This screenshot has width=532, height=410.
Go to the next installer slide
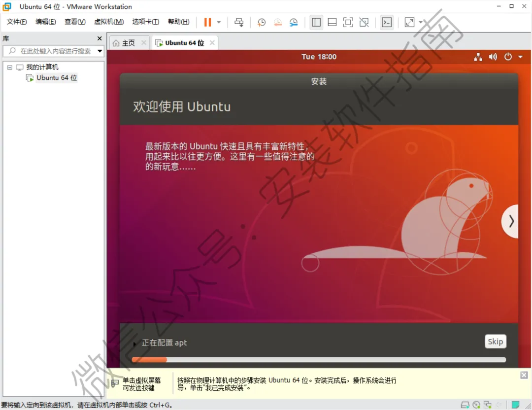(x=510, y=221)
